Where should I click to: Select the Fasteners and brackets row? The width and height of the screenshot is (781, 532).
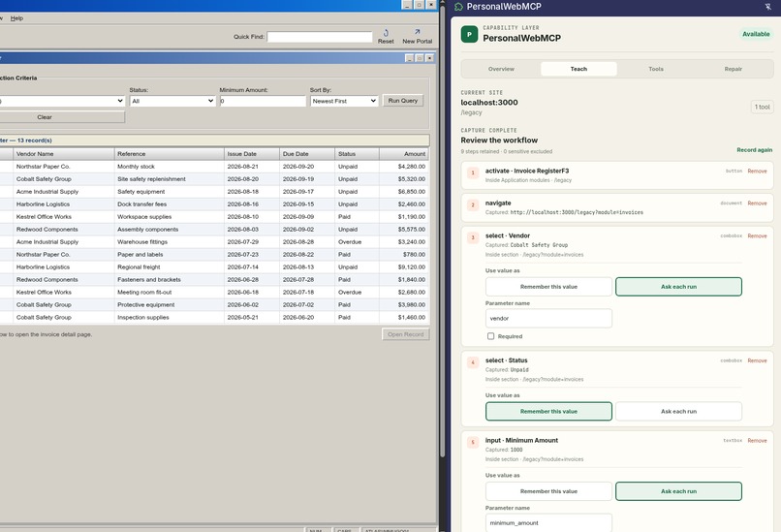click(x=214, y=279)
